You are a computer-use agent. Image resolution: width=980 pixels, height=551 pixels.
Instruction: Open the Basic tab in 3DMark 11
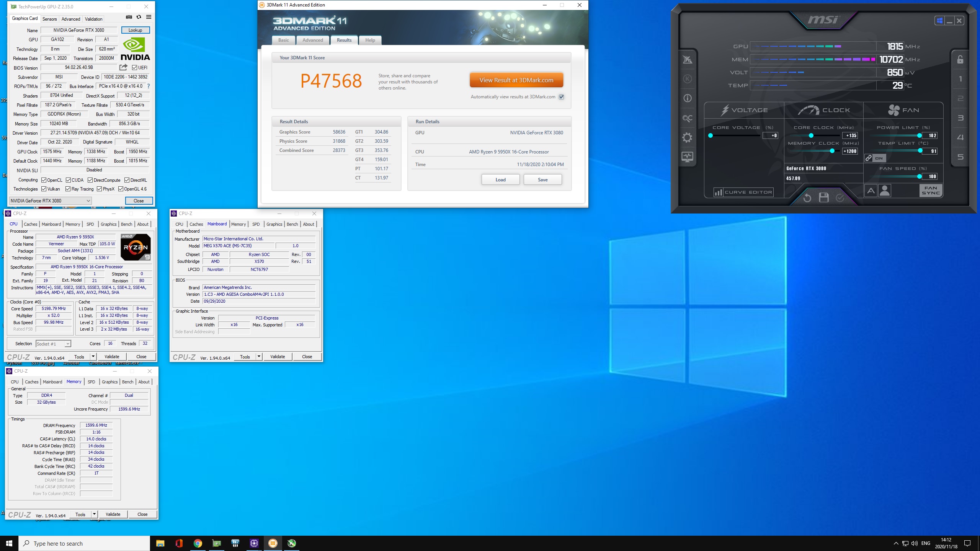(284, 40)
